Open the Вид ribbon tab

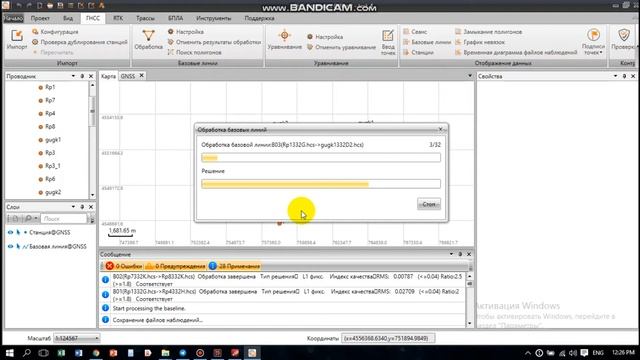tap(68, 18)
